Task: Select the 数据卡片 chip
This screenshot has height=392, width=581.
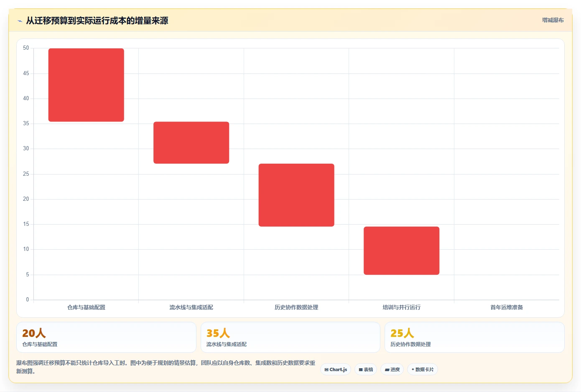Action: (x=423, y=369)
